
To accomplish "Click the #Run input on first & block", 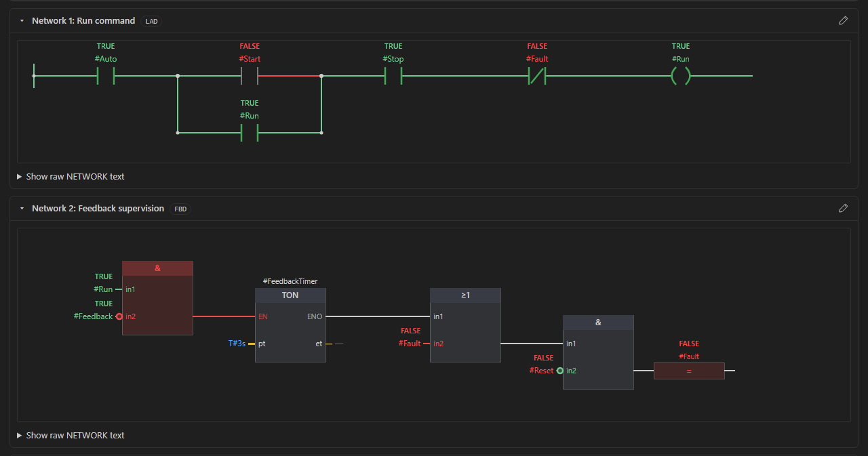I will [x=103, y=289].
